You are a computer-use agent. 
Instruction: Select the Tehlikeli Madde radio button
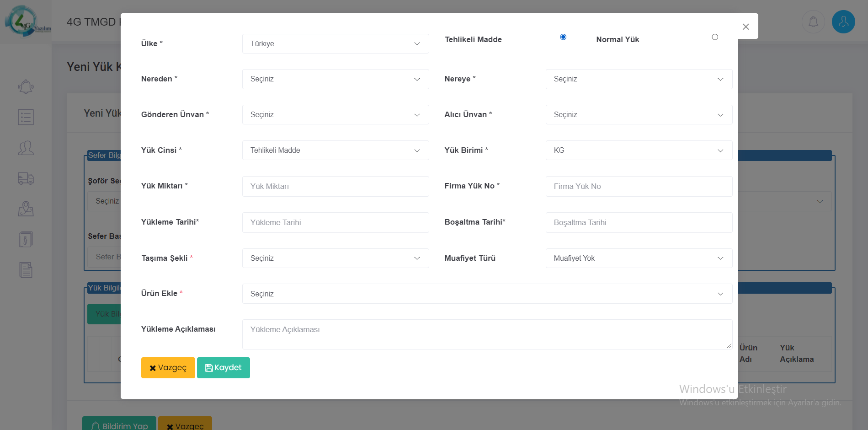563,37
